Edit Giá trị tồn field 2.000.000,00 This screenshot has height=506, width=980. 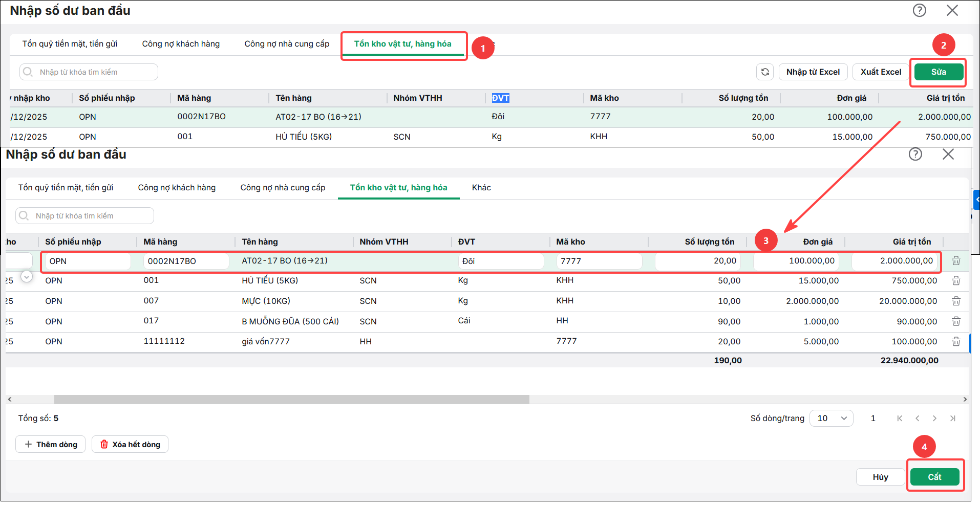(x=894, y=261)
